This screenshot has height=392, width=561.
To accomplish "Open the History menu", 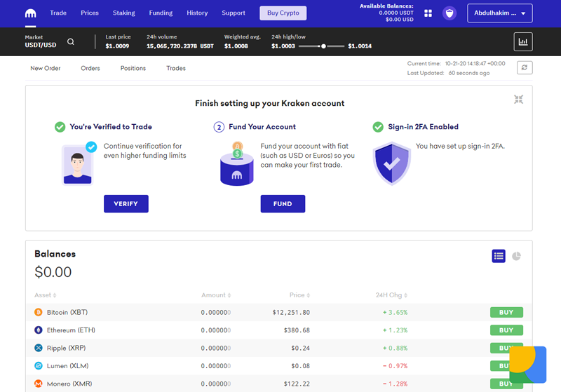I will (197, 13).
